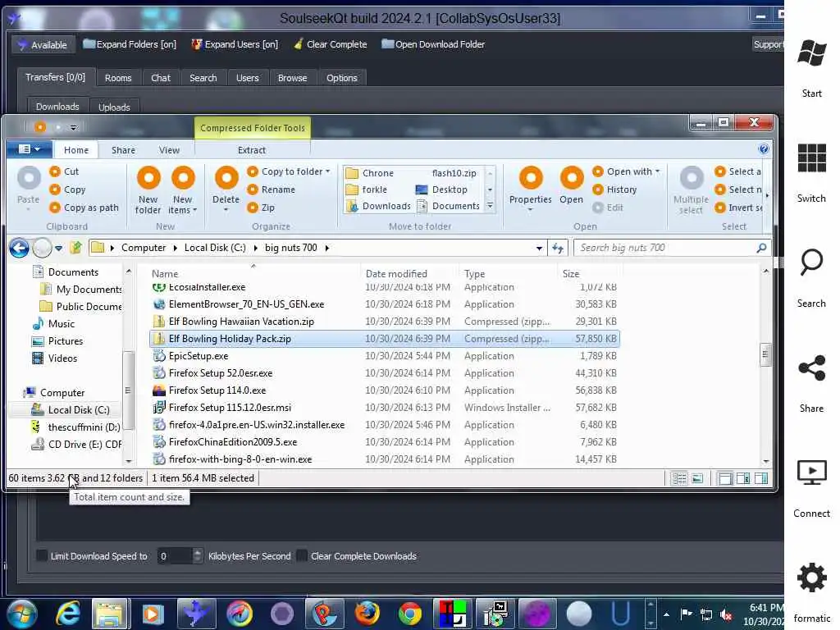Select thescuffmini (D:) drive

[x=75, y=427]
